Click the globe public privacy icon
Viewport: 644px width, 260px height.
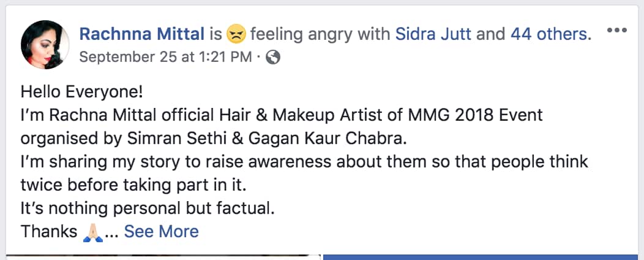274,58
